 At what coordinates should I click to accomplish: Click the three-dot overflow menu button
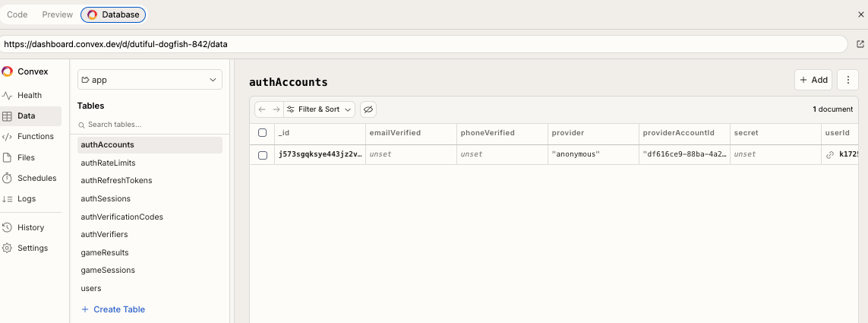pos(847,80)
